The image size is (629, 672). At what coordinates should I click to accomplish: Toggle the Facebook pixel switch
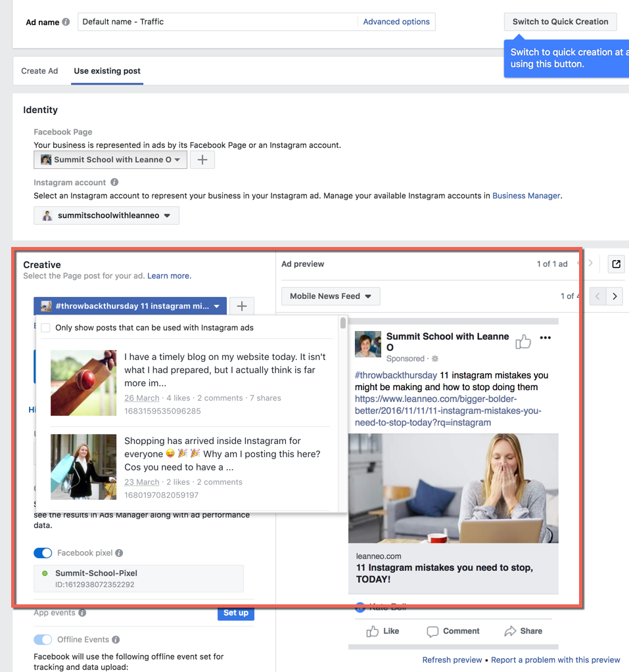point(43,553)
